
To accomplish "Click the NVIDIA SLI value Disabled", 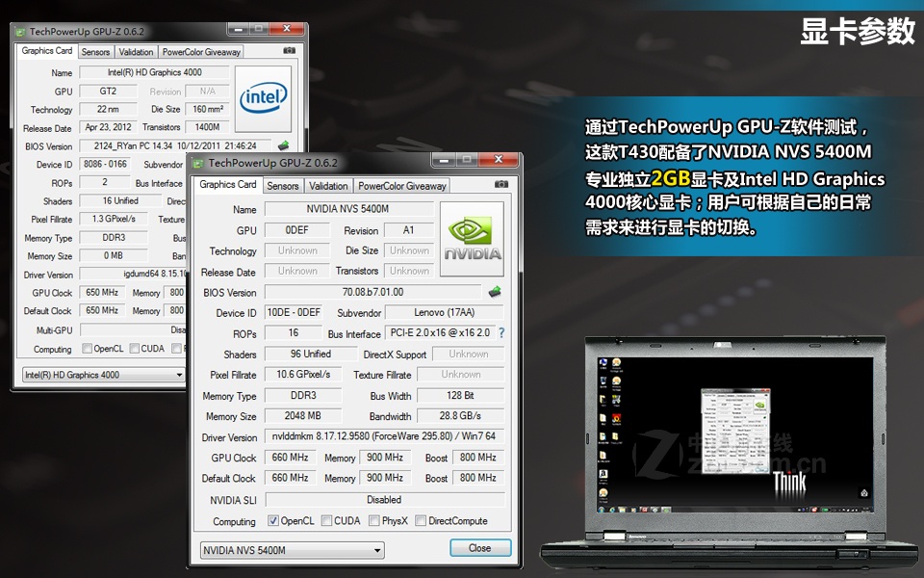I will (384, 500).
